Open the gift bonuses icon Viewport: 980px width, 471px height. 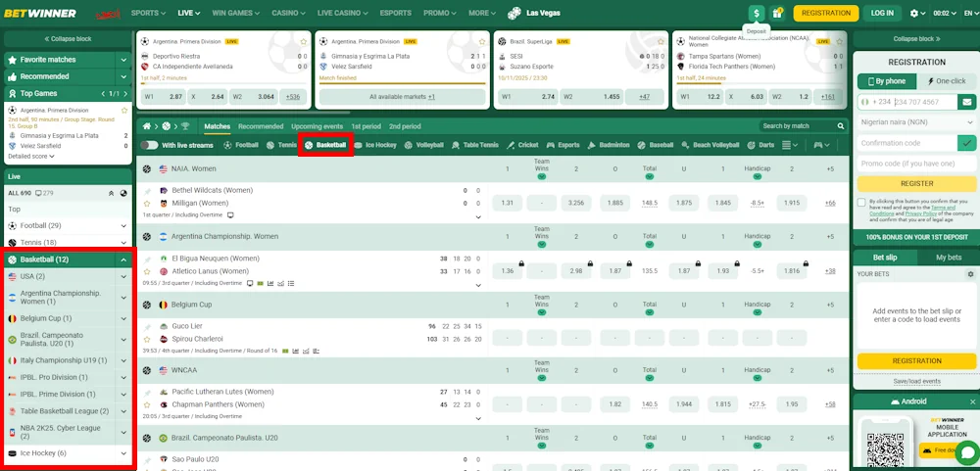[x=777, y=13]
